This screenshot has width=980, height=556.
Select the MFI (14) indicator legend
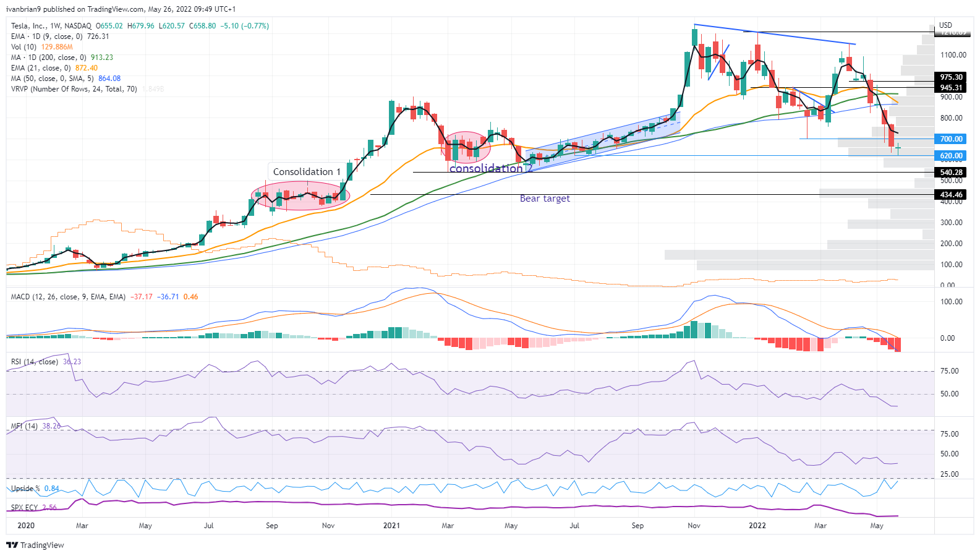click(x=36, y=426)
